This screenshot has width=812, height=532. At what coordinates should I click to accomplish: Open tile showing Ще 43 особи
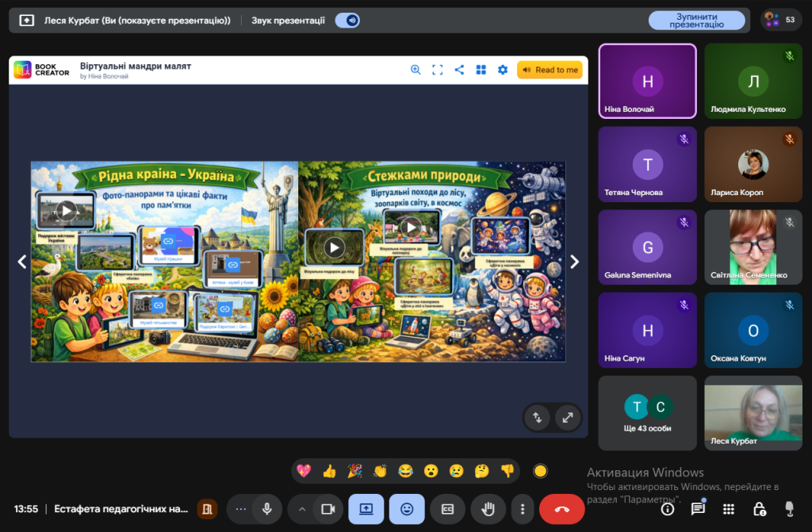(647, 413)
